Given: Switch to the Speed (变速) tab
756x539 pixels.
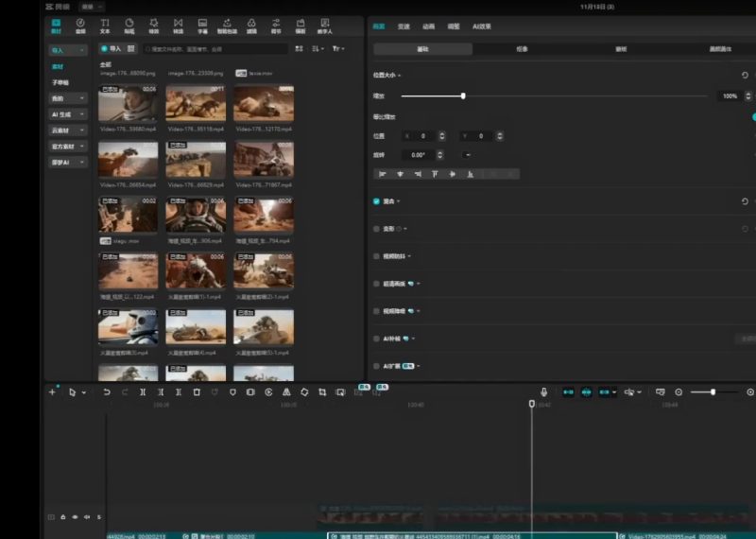Looking at the screenshot, I should tap(404, 26).
